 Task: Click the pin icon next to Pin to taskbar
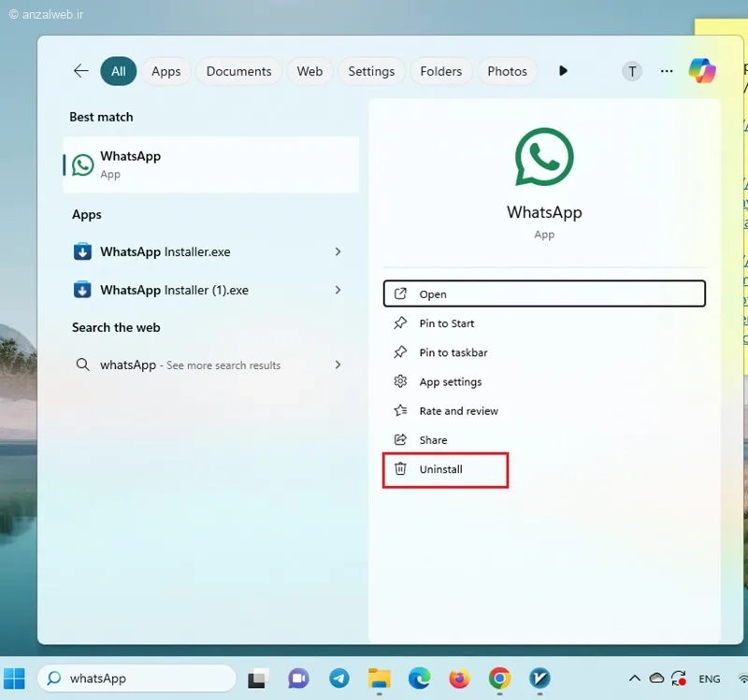tap(400, 352)
